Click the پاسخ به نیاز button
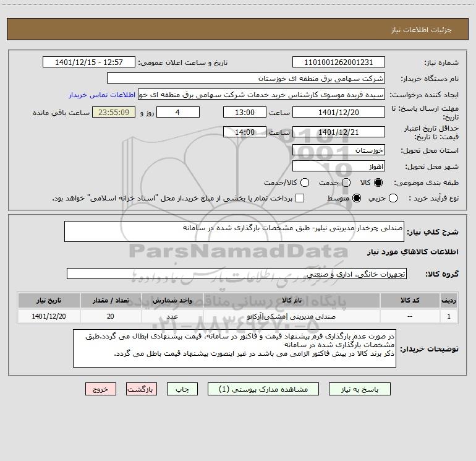Viewport: 476px width, 461px height. click(x=359, y=389)
